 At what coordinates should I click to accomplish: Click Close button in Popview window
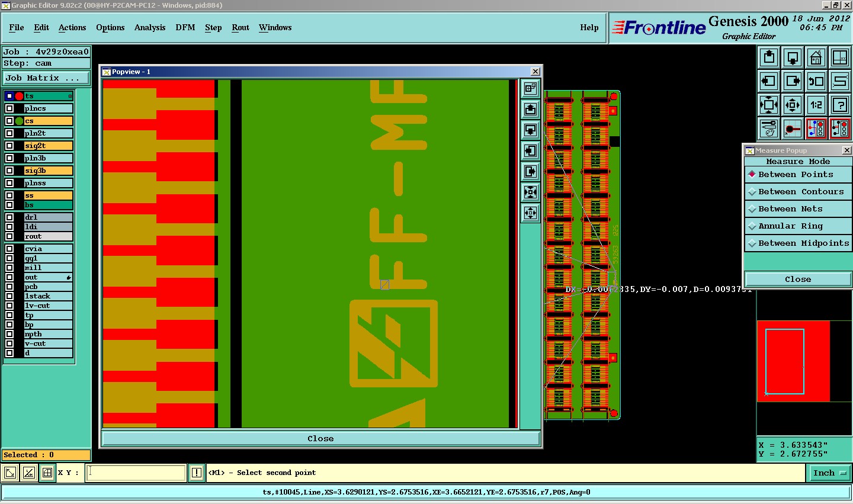320,439
